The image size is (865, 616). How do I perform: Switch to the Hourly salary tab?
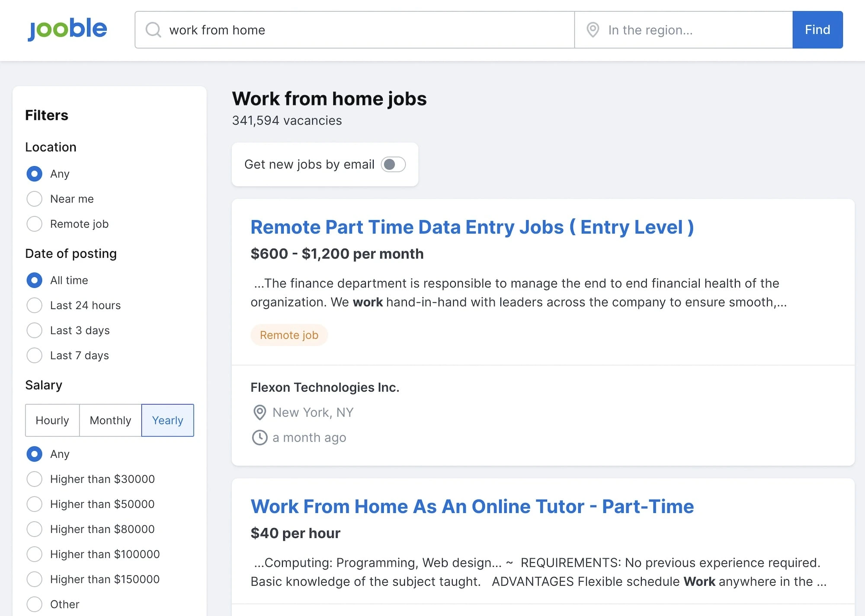(x=52, y=420)
